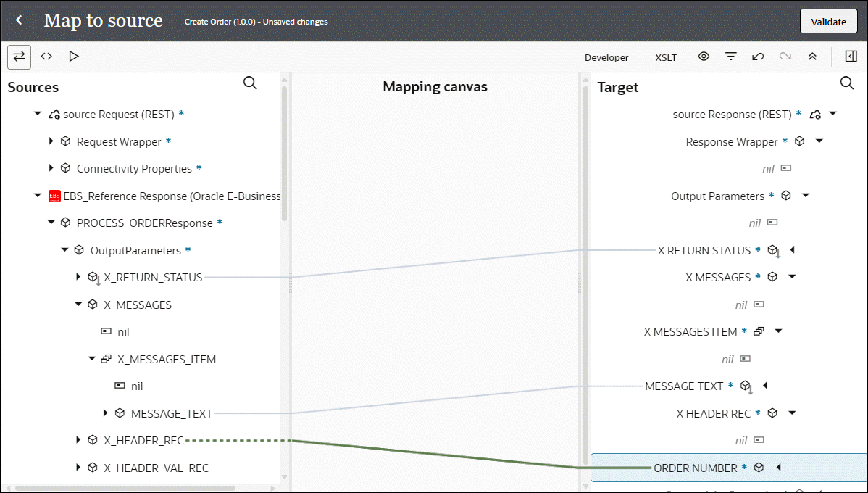Expand source X_HEADER_REC node
Viewport: 868px width, 493px height.
click(78, 440)
